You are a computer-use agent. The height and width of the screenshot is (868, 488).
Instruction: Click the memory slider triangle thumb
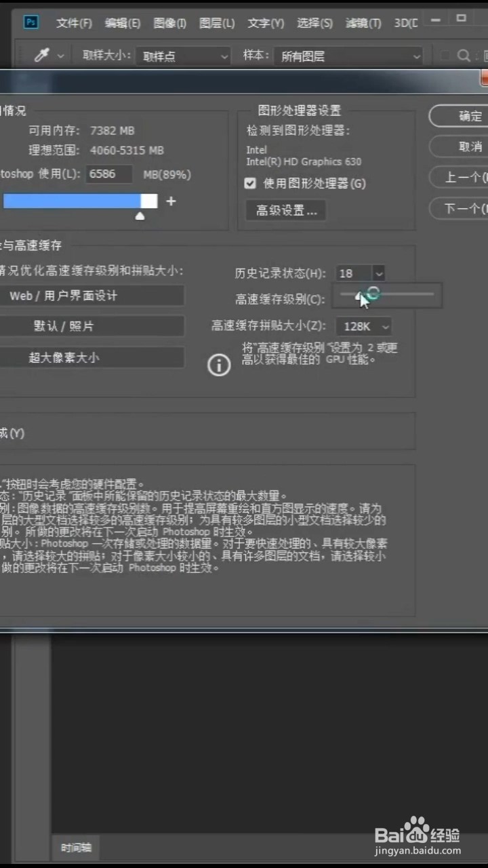click(140, 216)
